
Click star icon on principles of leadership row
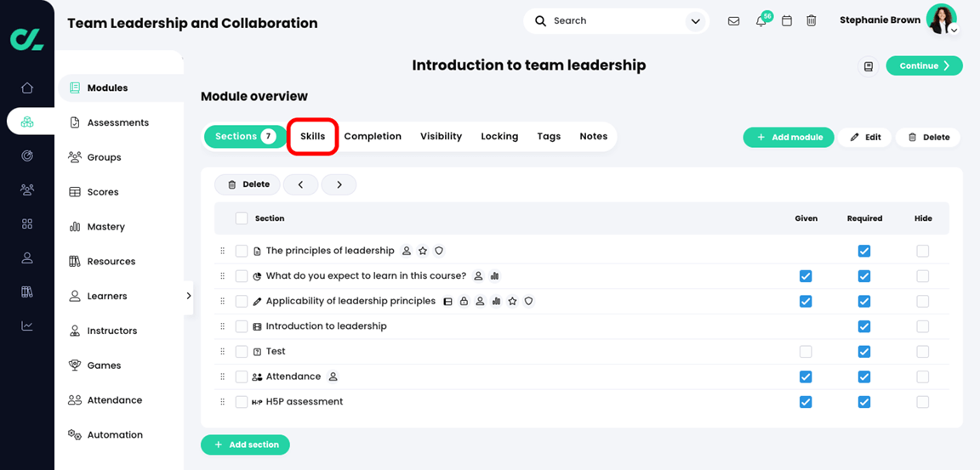(x=423, y=251)
